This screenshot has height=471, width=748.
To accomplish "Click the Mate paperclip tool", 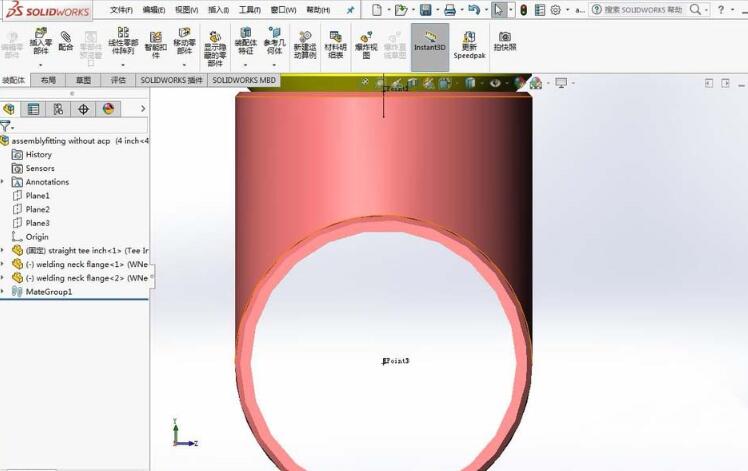I will coord(66,36).
